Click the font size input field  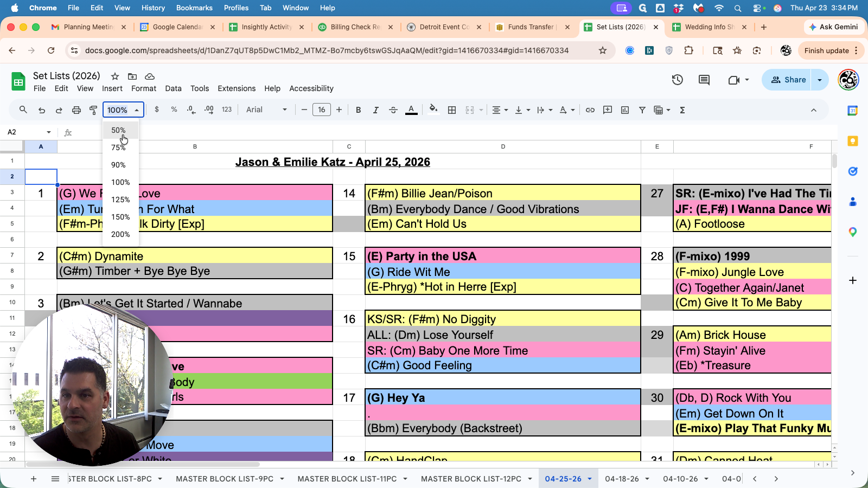[x=322, y=110]
